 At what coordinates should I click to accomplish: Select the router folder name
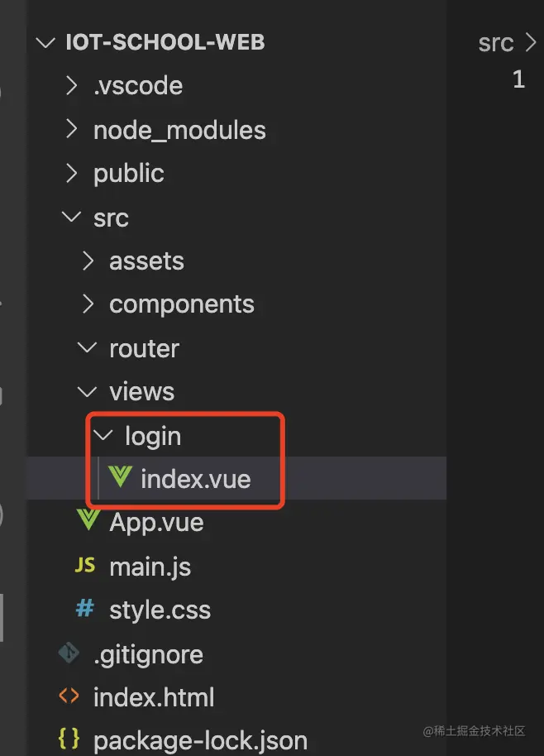[145, 348]
